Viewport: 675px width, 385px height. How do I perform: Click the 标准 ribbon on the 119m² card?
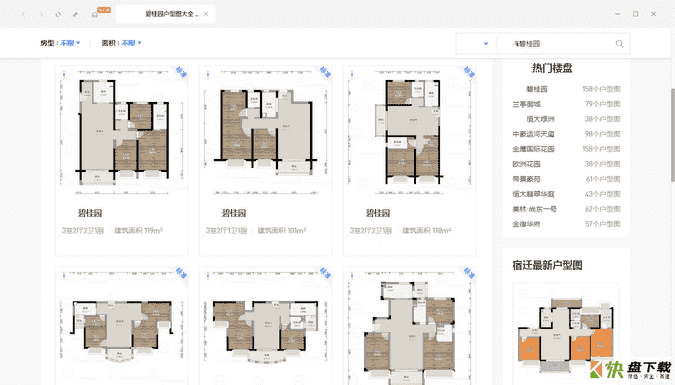tap(182, 72)
